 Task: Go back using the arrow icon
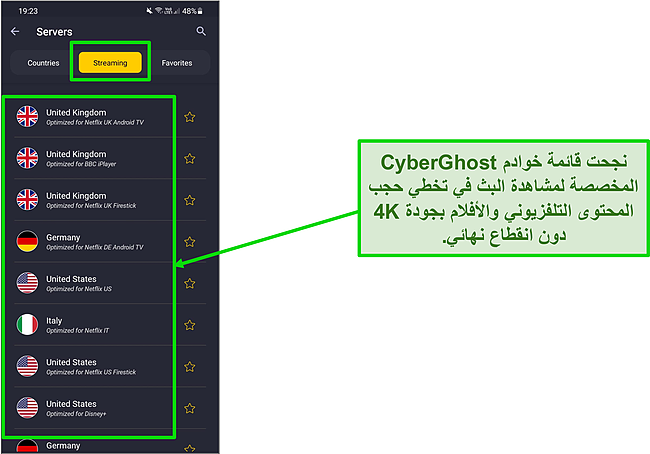15,31
